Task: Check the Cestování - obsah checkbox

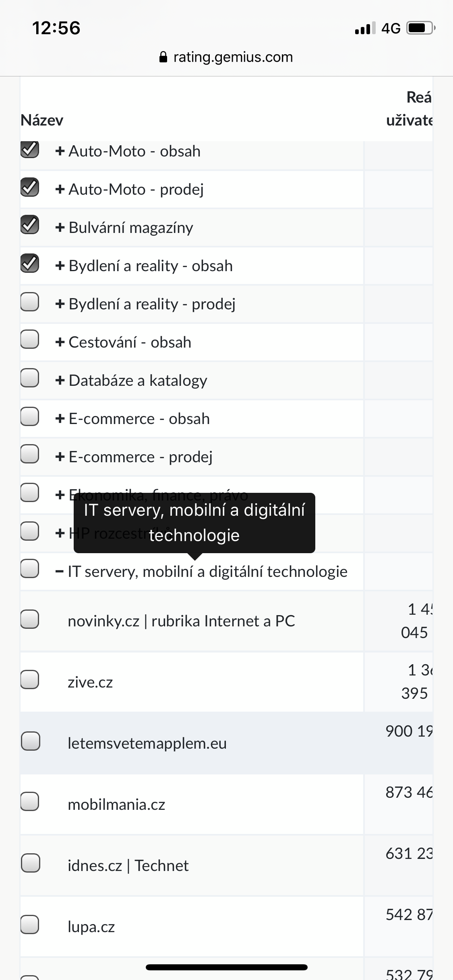Action: point(30,340)
